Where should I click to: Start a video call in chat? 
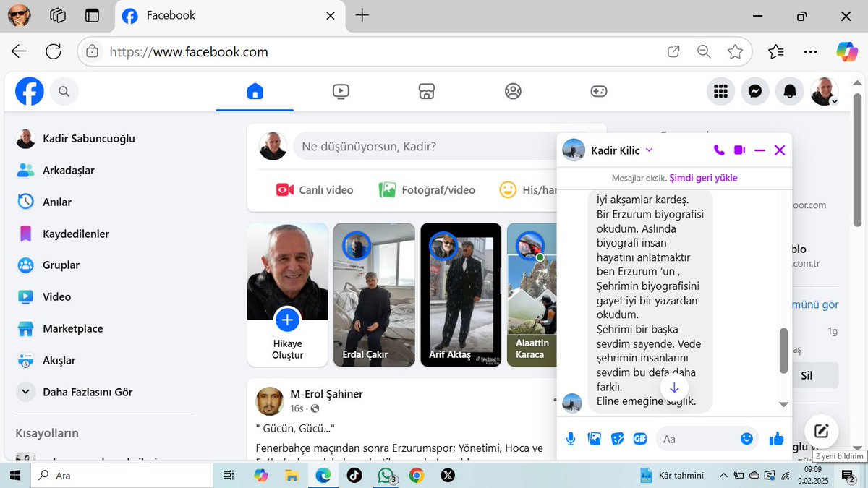[x=739, y=150]
